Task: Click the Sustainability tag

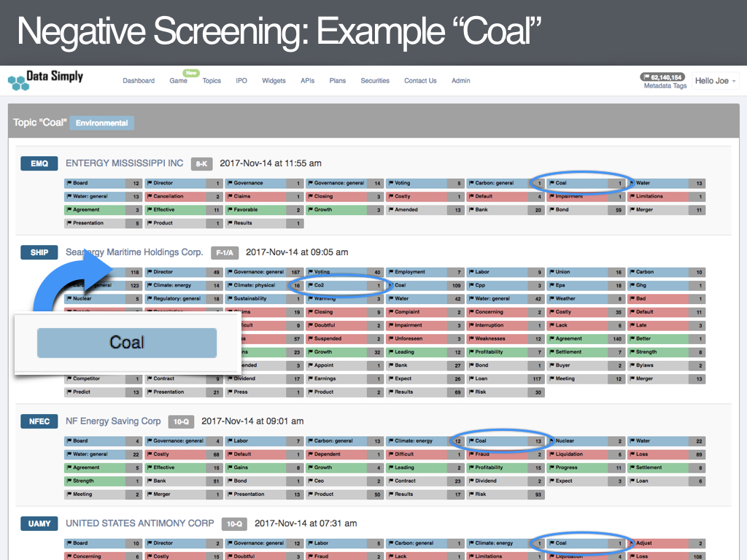Action: (264, 298)
